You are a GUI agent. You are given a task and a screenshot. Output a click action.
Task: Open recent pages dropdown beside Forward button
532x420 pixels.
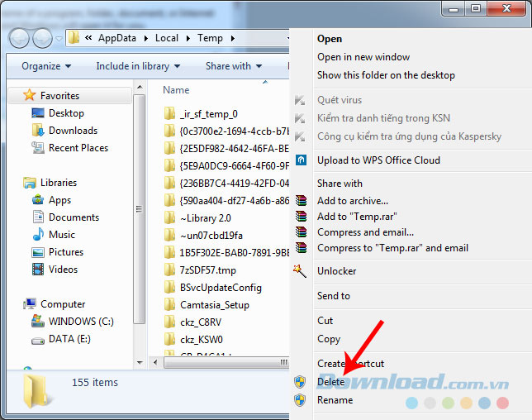59,39
